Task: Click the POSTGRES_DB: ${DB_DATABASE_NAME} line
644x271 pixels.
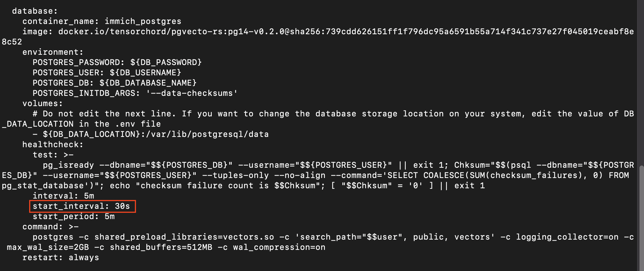Action: (115, 83)
